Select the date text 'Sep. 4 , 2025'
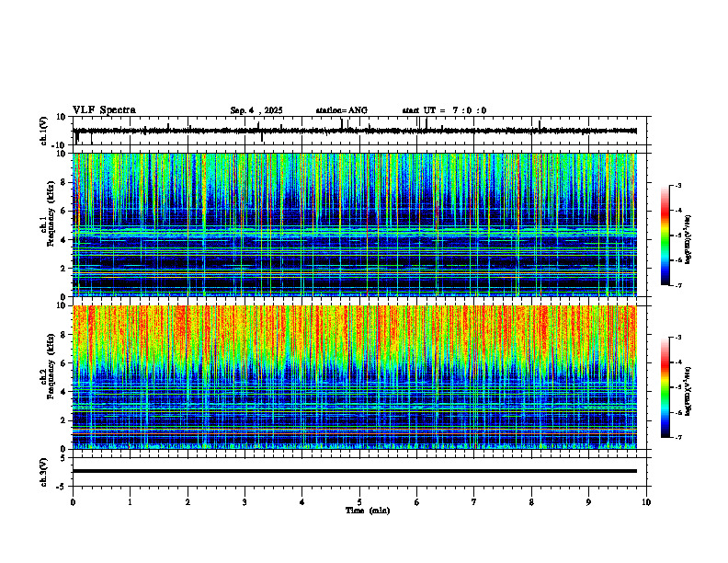 [256, 110]
